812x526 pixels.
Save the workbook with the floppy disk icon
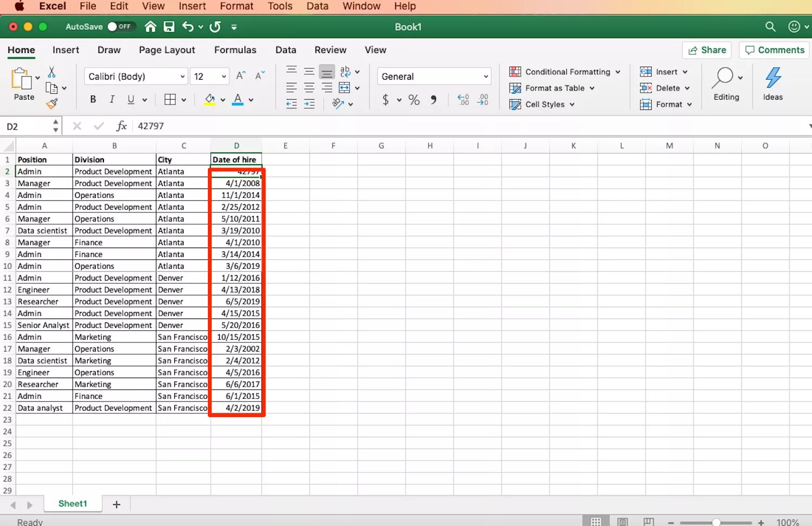pos(169,27)
